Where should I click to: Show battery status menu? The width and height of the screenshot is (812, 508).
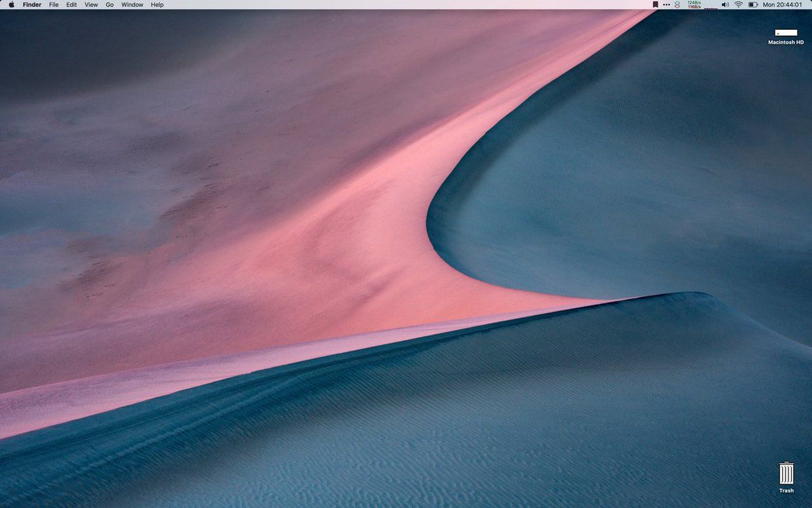[x=753, y=5]
